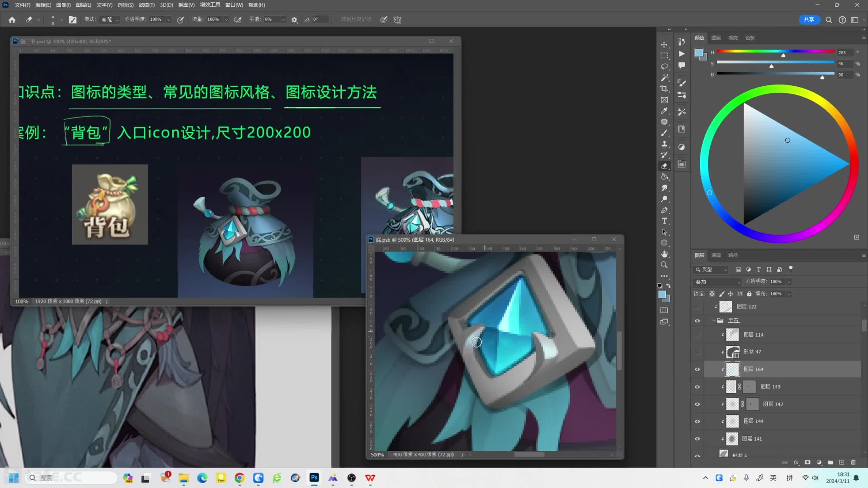The width and height of the screenshot is (868, 488).
Task: Select the Frame tool
Action: point(664,100)
